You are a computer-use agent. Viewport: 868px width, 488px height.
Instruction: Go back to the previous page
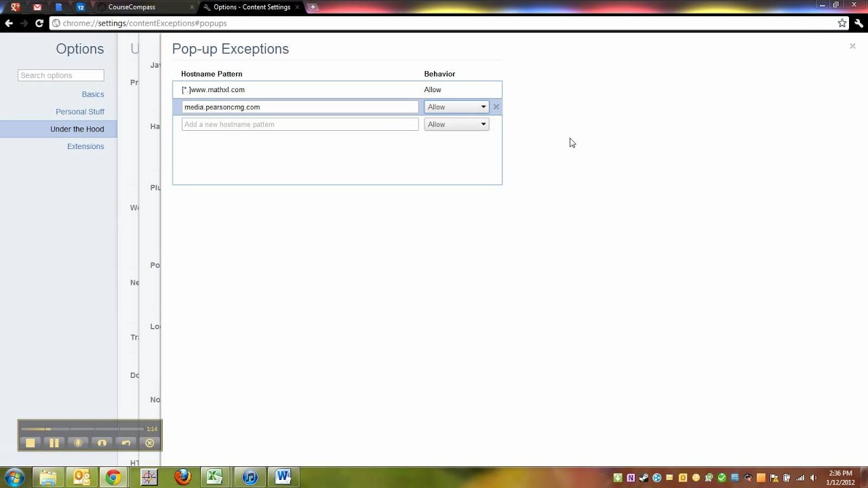[9, 23]
